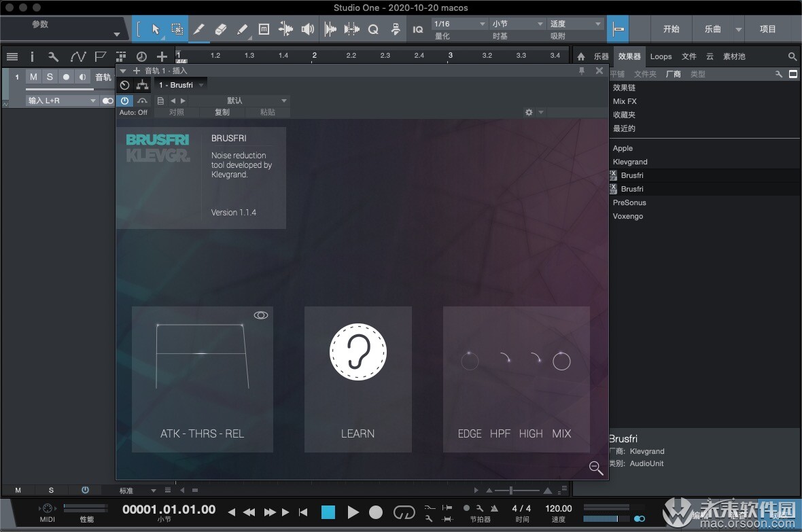This screenshot has height=532, width=802.
Task: Open the 适度 snap dropdown
Action: click(576, 24)
